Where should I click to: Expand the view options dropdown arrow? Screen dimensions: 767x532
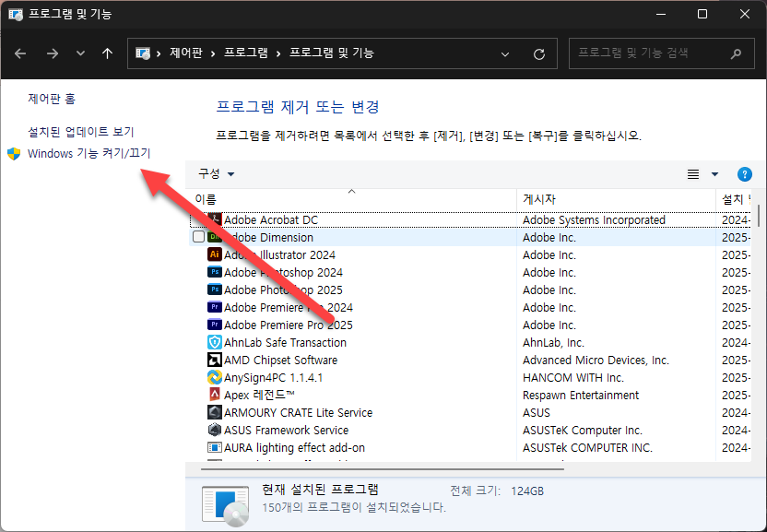point(714,174)
